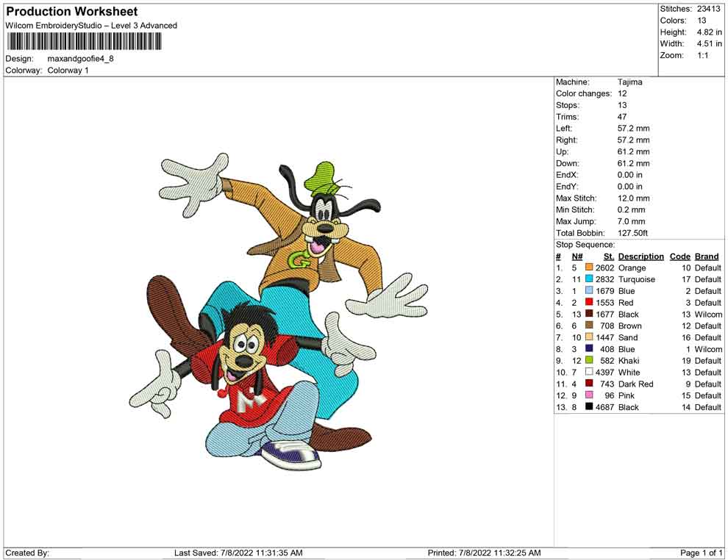Viewport: 728px width, 560px height.
Task: Click the Width value 4.51 in
Action: (x=709, y=43)
